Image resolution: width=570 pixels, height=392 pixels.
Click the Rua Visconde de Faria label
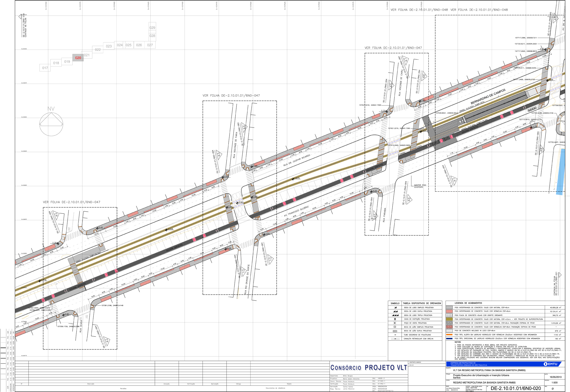[x=235, y=145]
